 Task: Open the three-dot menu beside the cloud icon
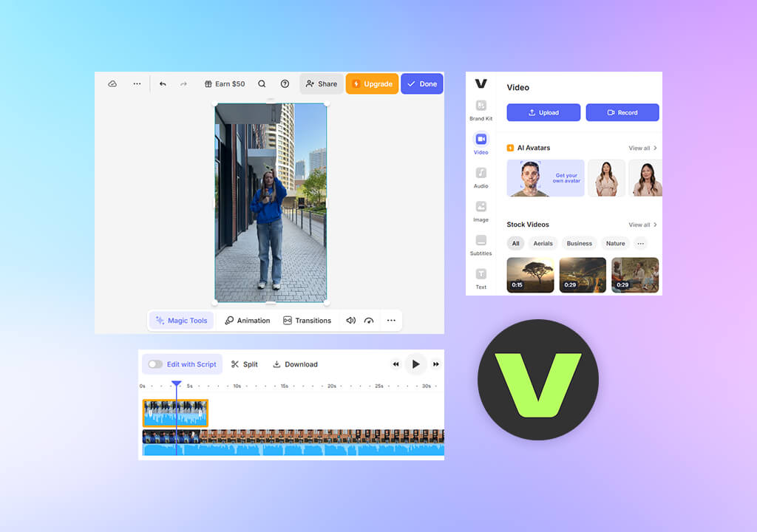coord(137,84)
